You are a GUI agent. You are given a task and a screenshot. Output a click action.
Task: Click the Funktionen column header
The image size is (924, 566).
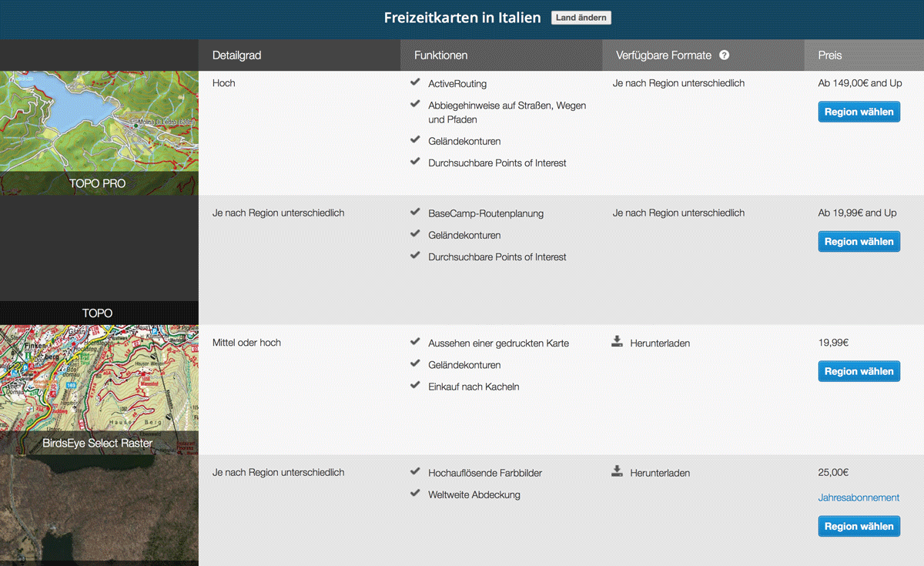point(501,55)
